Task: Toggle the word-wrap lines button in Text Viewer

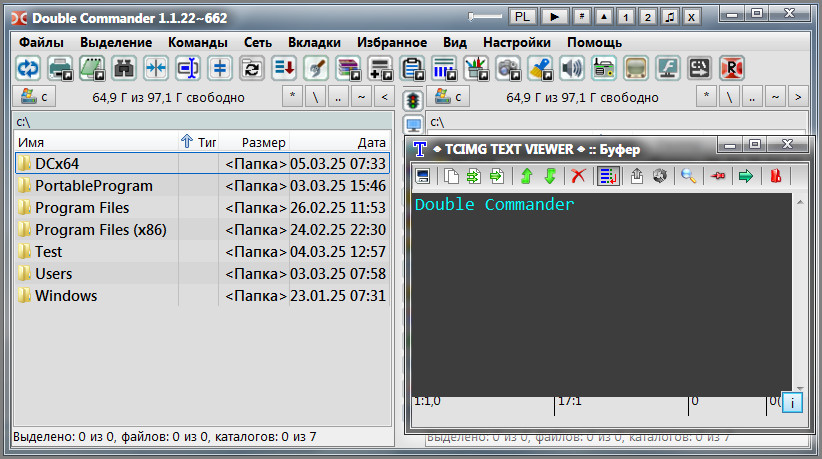Action: point(608,176)
